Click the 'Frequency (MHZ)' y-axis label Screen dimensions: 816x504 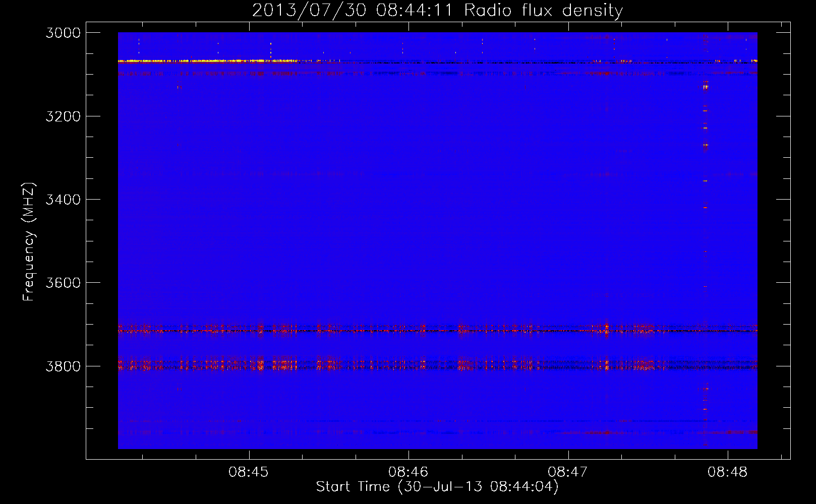click(29, 241)
